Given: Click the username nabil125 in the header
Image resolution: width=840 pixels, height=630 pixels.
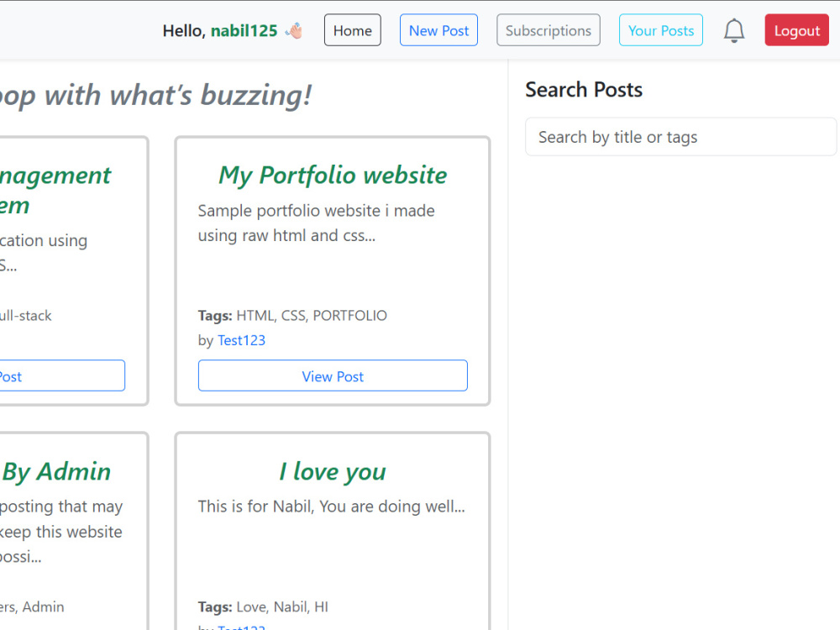Looking at the screenshot, I should click(x=246, y=29).
